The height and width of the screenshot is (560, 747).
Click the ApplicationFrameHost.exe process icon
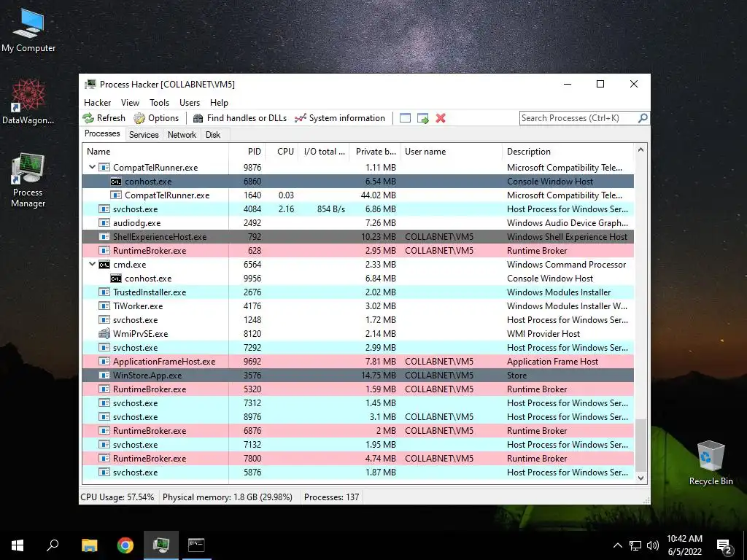(x=104, y=362)
